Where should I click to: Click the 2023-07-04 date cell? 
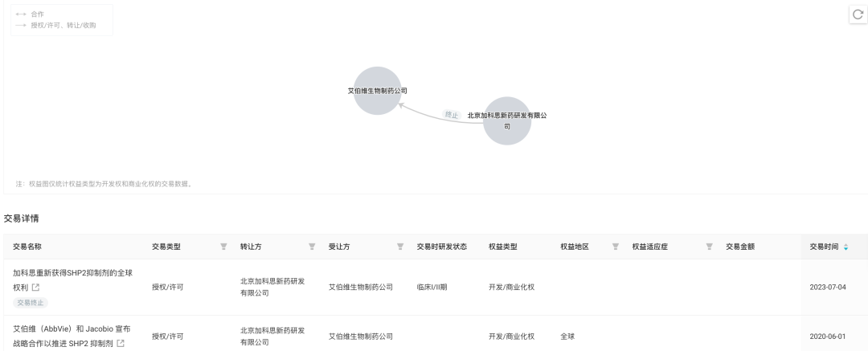tap(828, 288)
